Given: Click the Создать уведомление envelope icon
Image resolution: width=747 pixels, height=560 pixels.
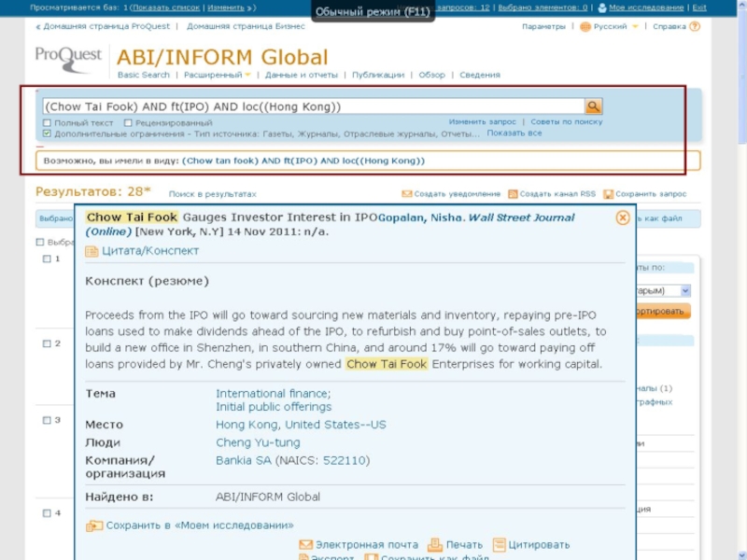Looking at the screenshot, I should tap(406, 194).
